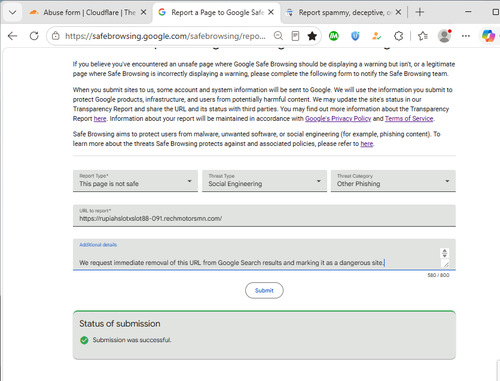Expand the Threat Type dropdown
The height and width of the screenshot is (381, 500).
point(264,181)
